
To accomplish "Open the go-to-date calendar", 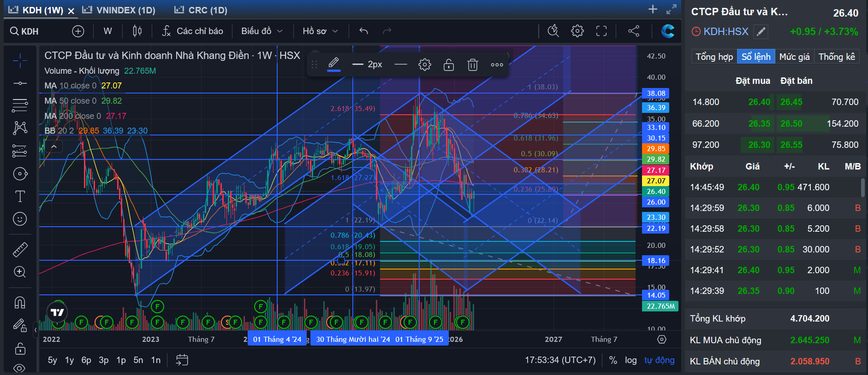I will coord(182,360).
